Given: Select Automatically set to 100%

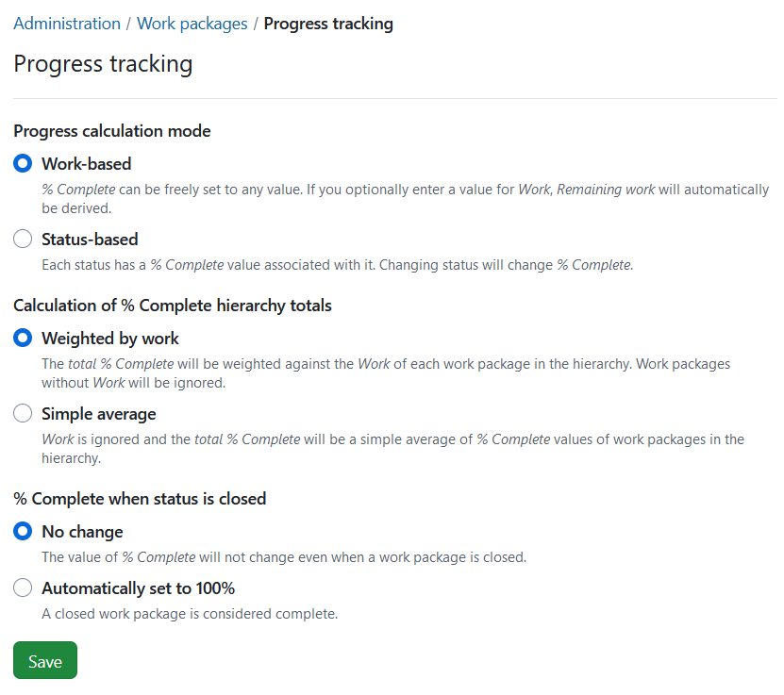Looking at the screenshot, I should pos(23,587).
